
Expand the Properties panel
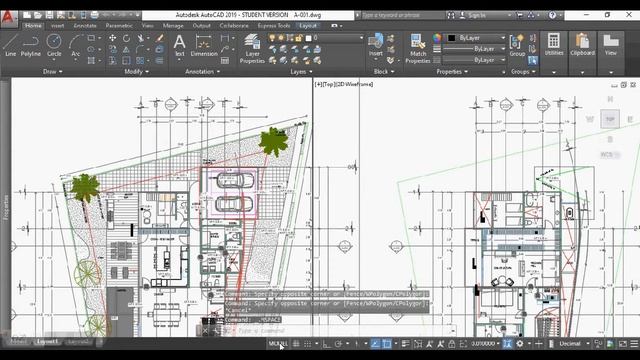click(x=452, y=71)
